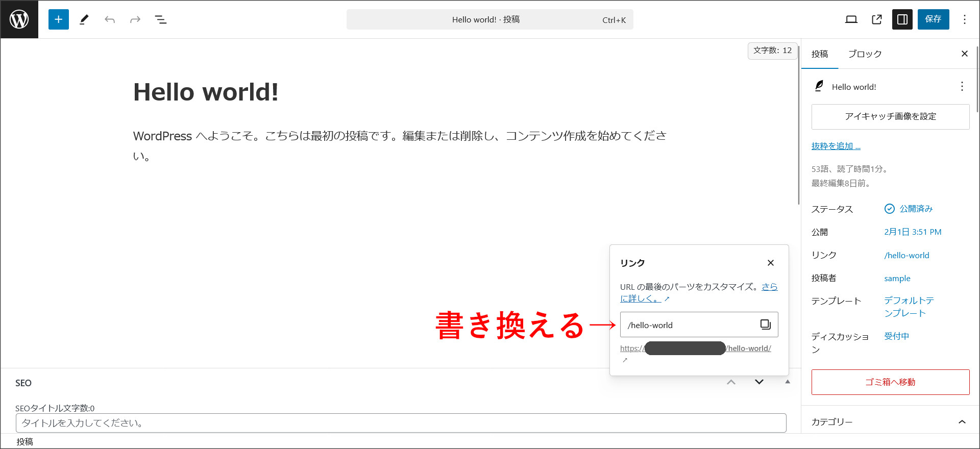Viewport: 980px width, 449px height.
Task: Open the document overview list
Action: 161,19
